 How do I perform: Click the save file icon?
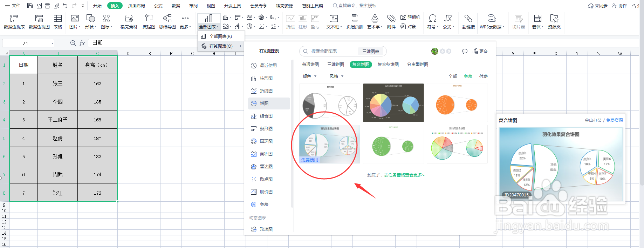30,6
